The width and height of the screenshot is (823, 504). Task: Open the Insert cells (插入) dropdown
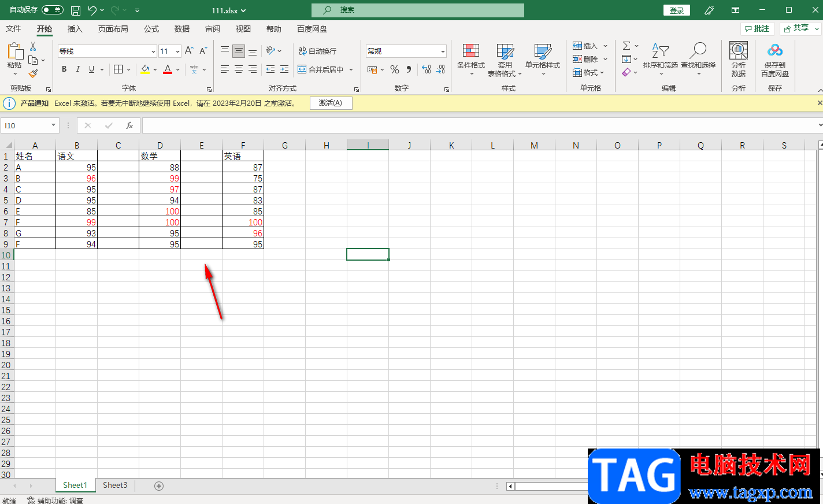point(590,46)
